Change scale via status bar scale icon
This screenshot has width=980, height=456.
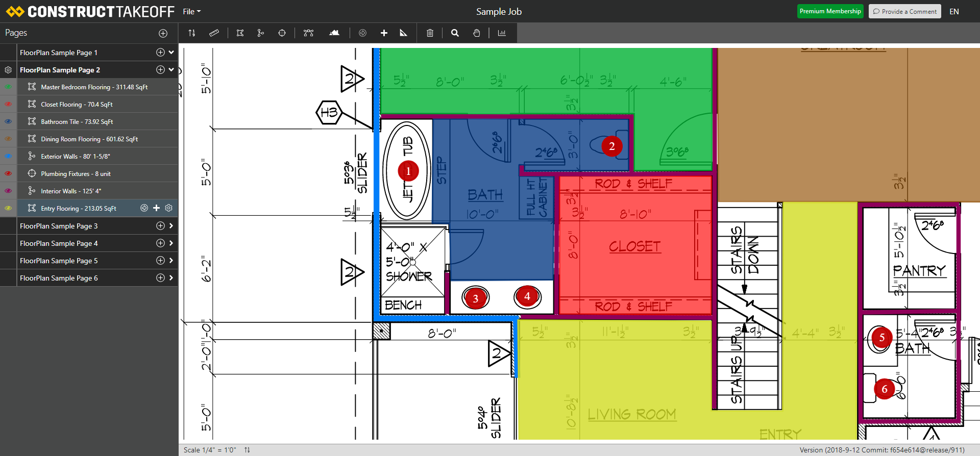pyautogui.click(x=247, y=450)
